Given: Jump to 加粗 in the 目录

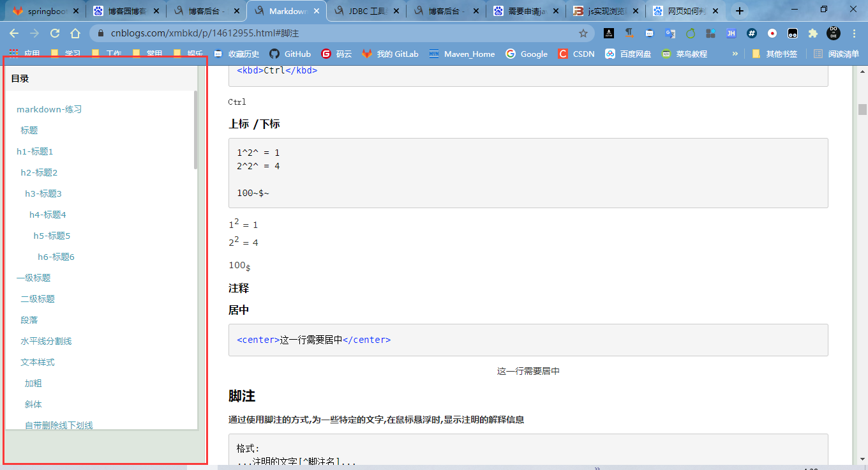Looking at the screenshot, I should pos(33,383).
